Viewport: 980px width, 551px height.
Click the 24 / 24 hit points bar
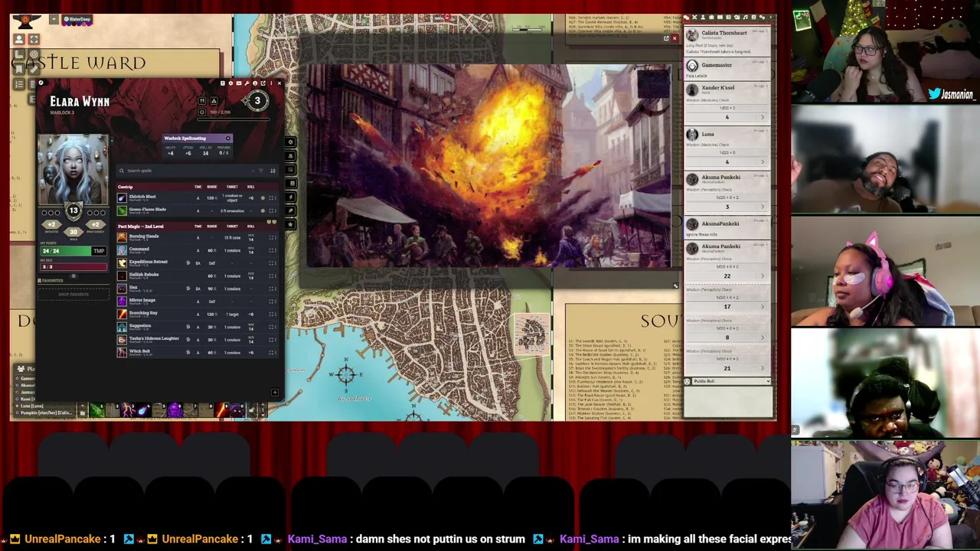(x=66, y=251)
